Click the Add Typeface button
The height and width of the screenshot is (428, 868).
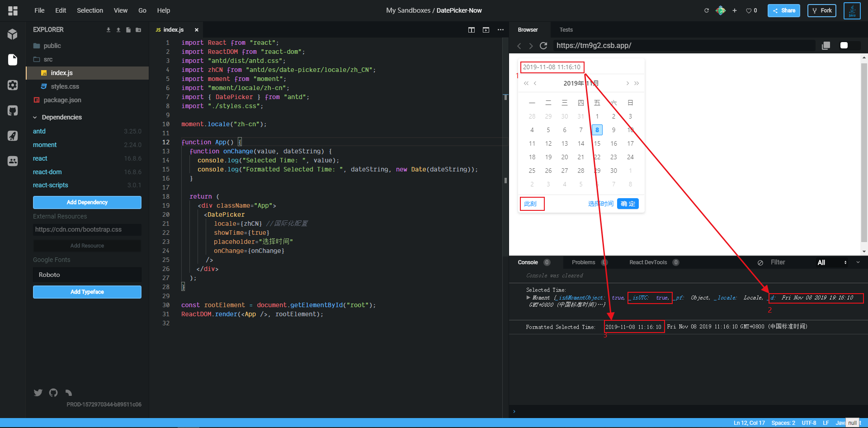(87, 292)
